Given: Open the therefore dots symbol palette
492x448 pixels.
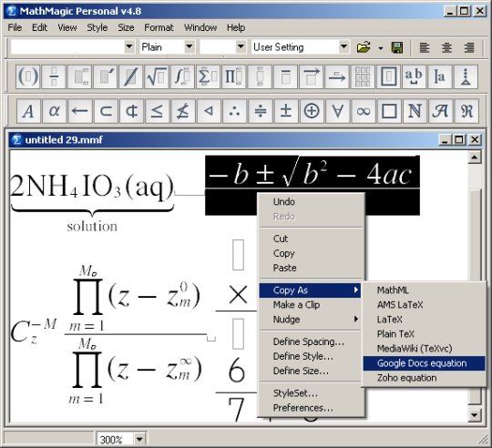Looking at the screenshot, I should (x=234, y=111).
